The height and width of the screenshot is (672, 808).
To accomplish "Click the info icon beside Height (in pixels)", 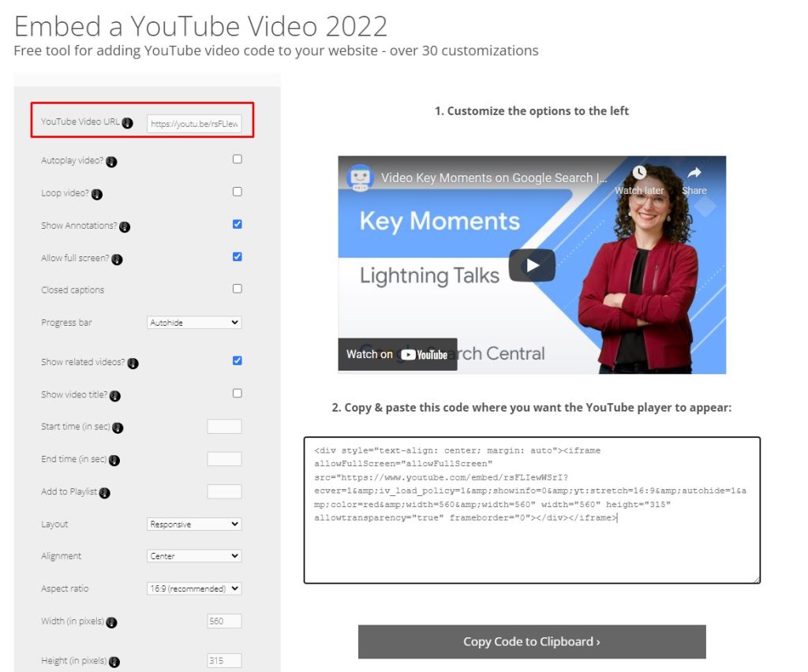I will pos(114,662).
